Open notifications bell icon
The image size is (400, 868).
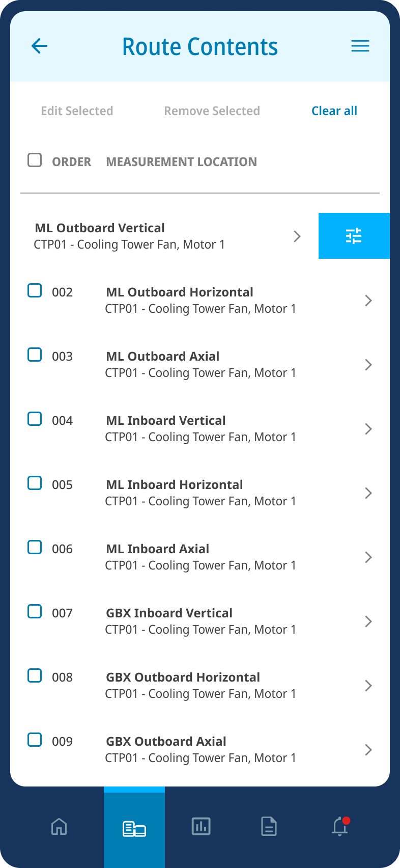tap(340, 826)
